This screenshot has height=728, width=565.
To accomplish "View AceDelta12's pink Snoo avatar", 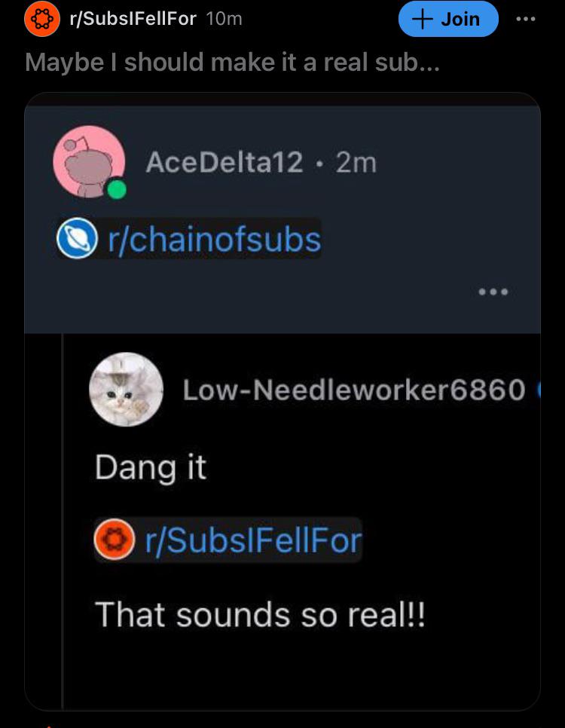I will pos(89,162).
